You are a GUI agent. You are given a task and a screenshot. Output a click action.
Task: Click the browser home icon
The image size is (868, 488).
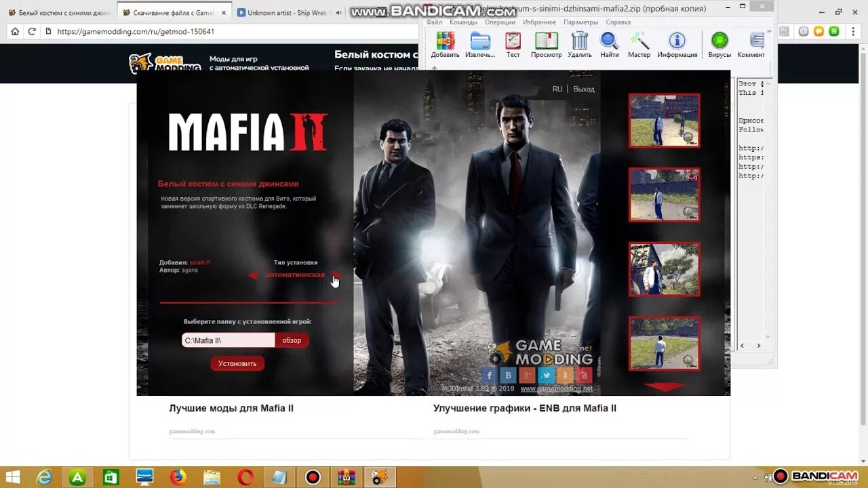pos(15,31)
